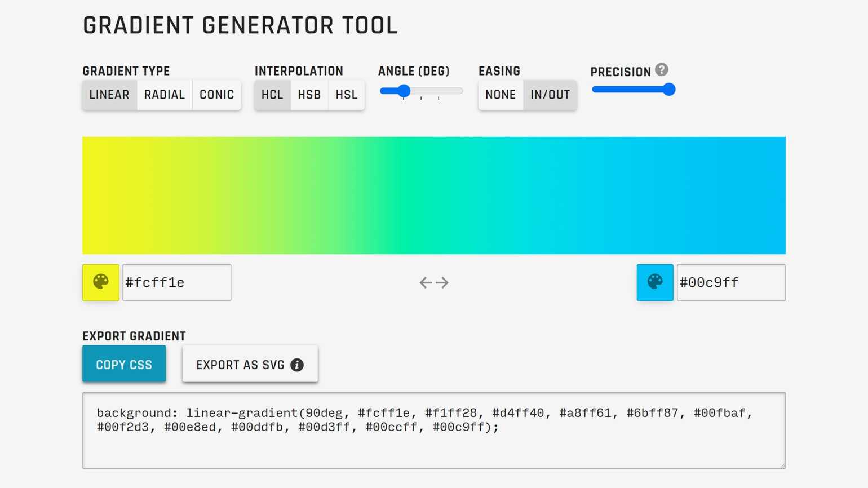This screenshot has height=488, width=868.
Task: Select the Linear gradient type
Action: (109, 95)
